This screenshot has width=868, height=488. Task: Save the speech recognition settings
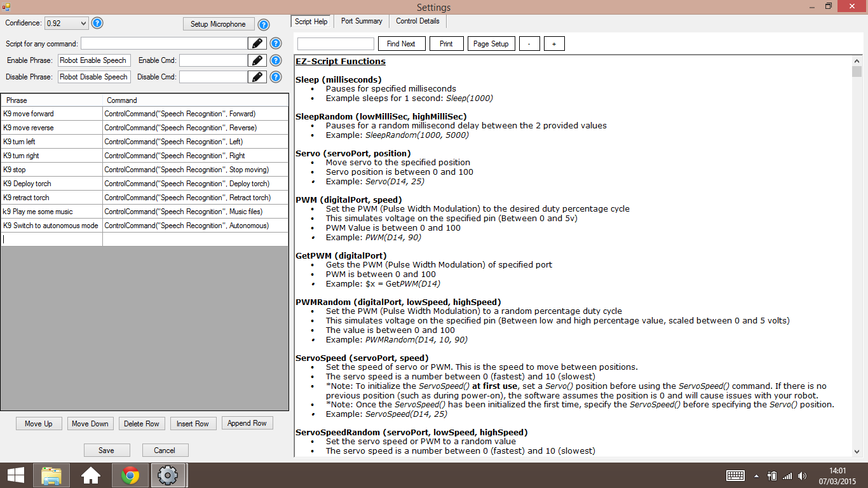[107, 450]
